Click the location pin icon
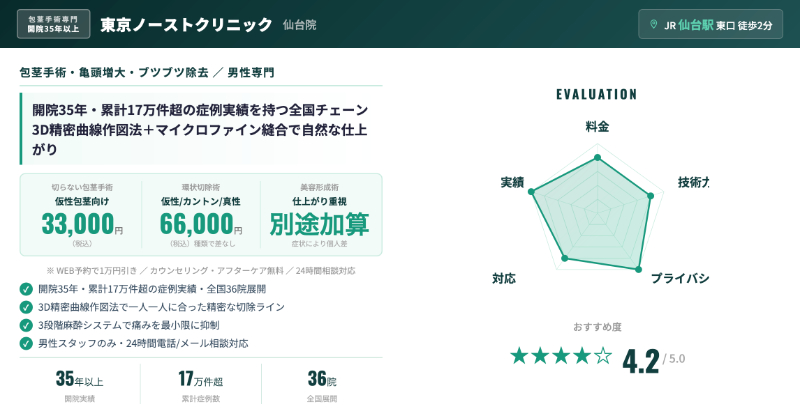This screenshot has width=800, height=418. pos(654,24)
